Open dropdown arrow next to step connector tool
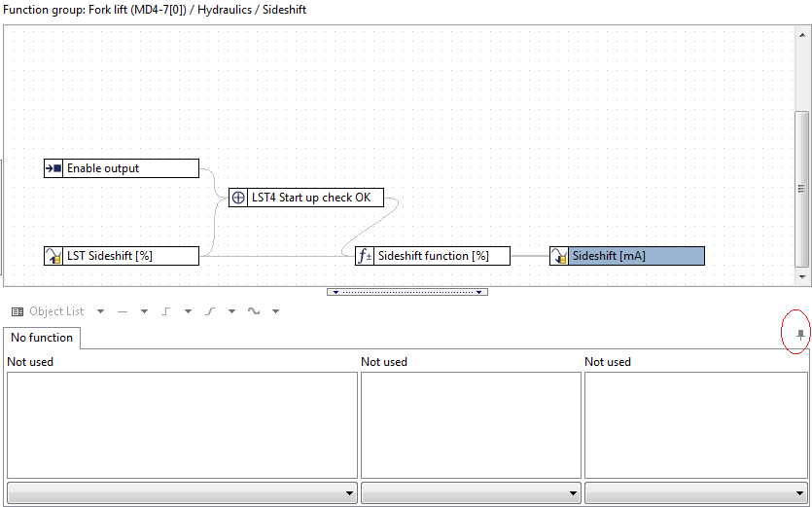Image resolution: width=812 pixels, height=507 pixels. (x=188, y=311)
